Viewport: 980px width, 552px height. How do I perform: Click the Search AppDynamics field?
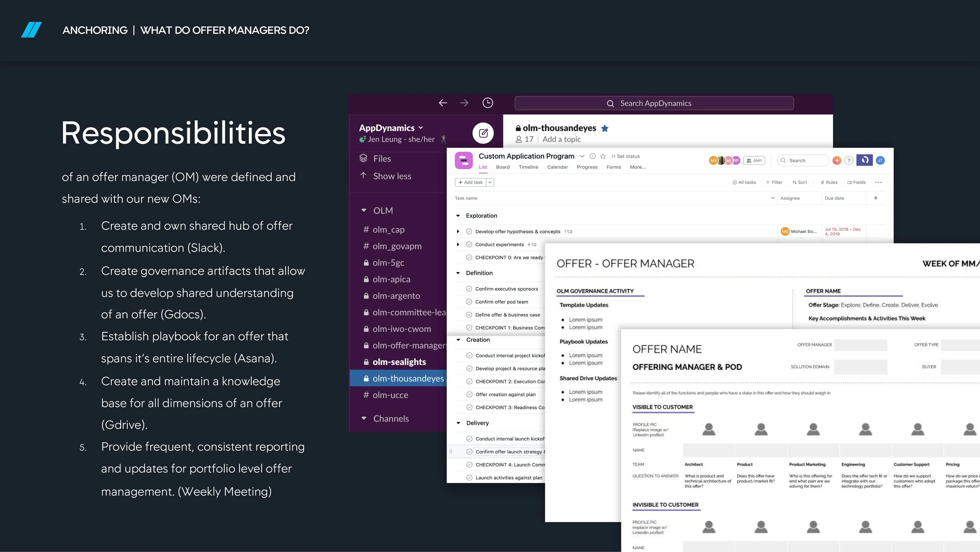click(654, 103)
